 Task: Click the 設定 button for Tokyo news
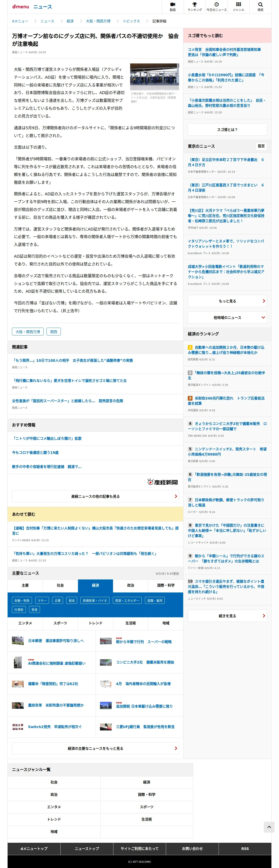pyautogui.click(x=261, y=146)
